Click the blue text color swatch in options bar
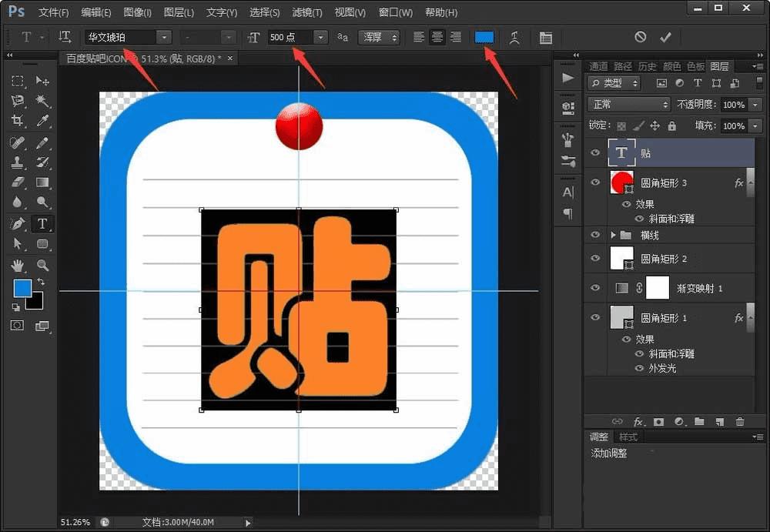Screen dimensions: 770x532 point(484,37)
